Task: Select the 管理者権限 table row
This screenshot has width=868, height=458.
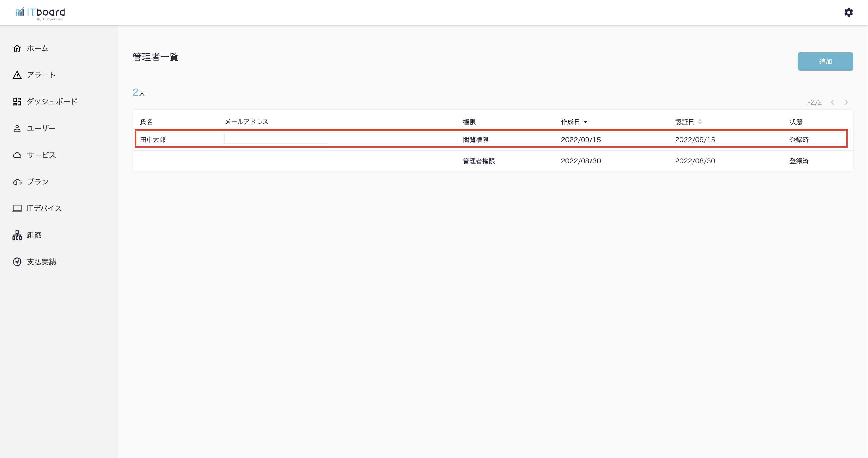Action: pos(479,161)
